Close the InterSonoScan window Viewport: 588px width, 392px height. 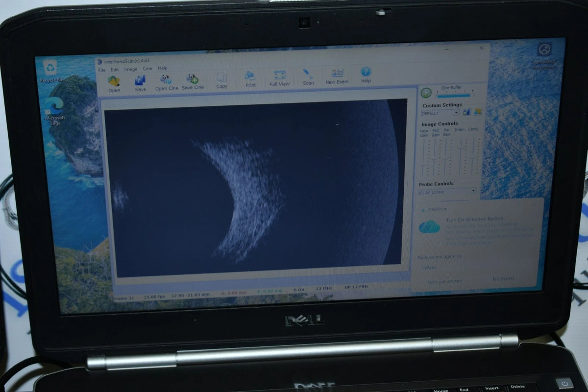pyautogui.click(x=481, y=48)
